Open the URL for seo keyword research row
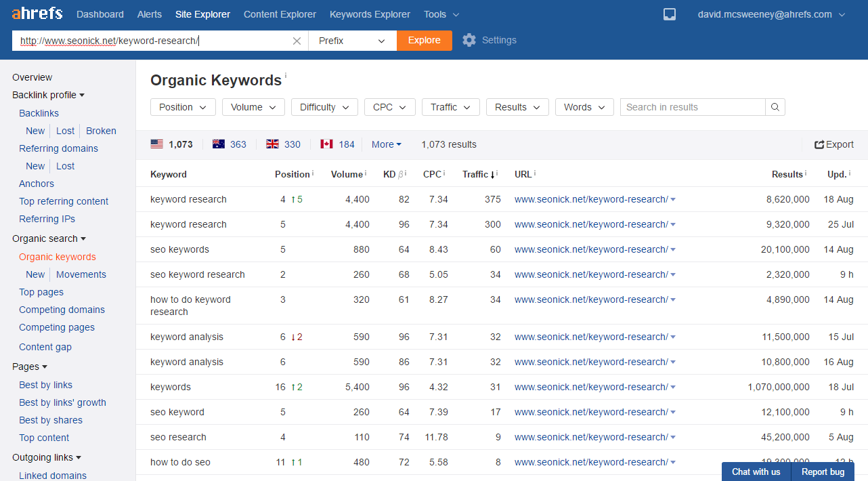This screenshot has width=868, height=481. (x=591, y=274)
